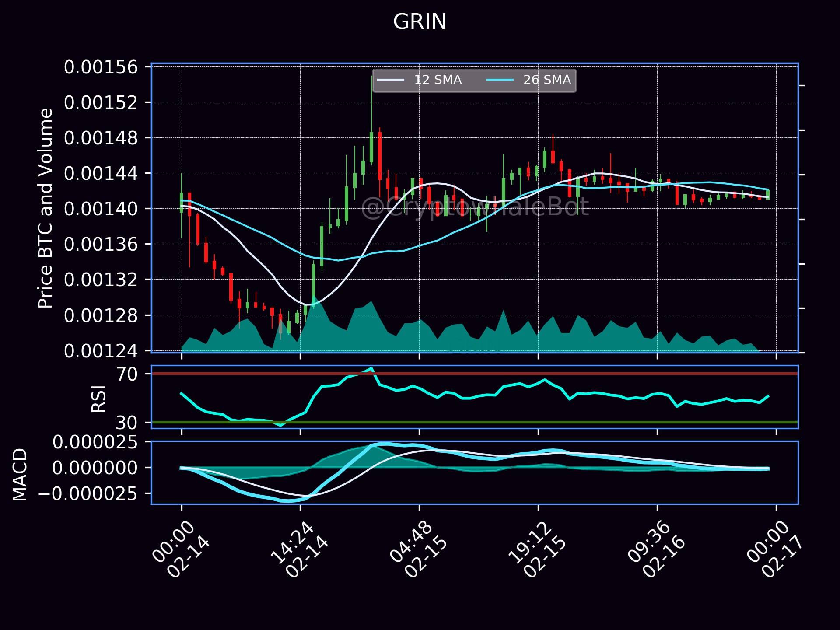
Task: Click the 00:00 02-14 time label
Action: (x=181, y=549)
